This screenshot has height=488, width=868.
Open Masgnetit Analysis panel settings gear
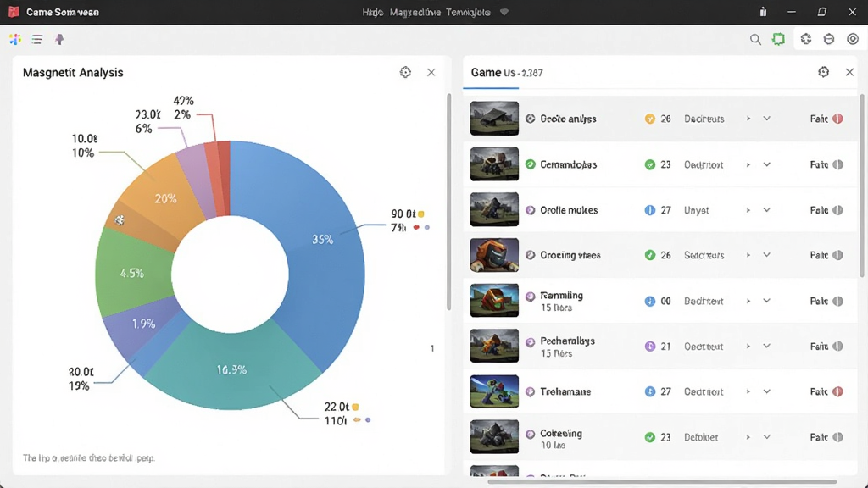[x=405, y=73]
